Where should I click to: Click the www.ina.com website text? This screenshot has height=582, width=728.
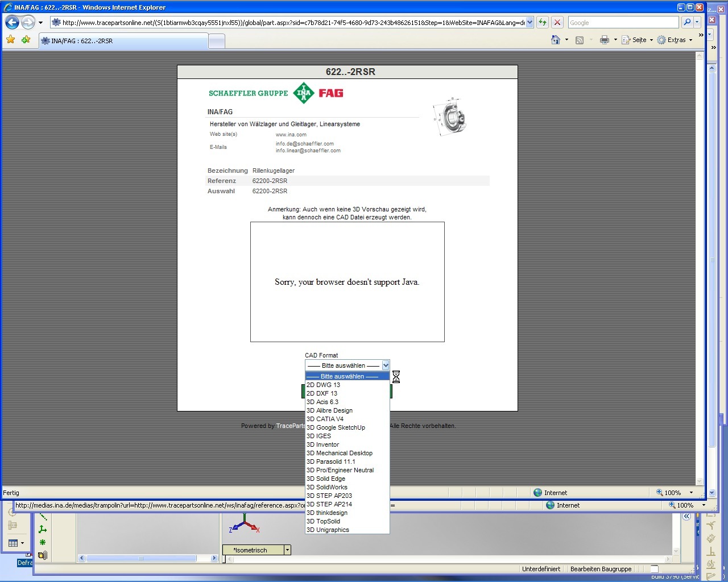[291, 135]
